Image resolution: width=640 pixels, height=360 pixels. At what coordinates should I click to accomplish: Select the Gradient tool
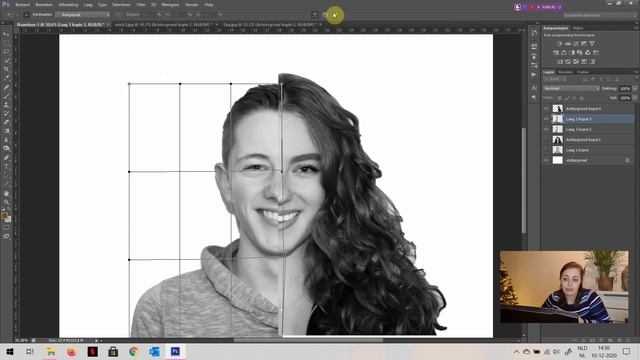click(x=6, y=131)
